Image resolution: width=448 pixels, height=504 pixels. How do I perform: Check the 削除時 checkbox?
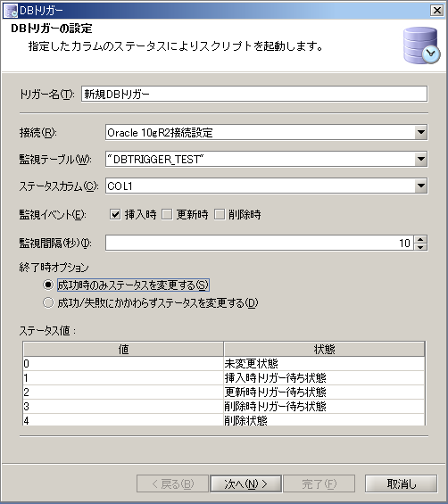click(x=220, y=214)
